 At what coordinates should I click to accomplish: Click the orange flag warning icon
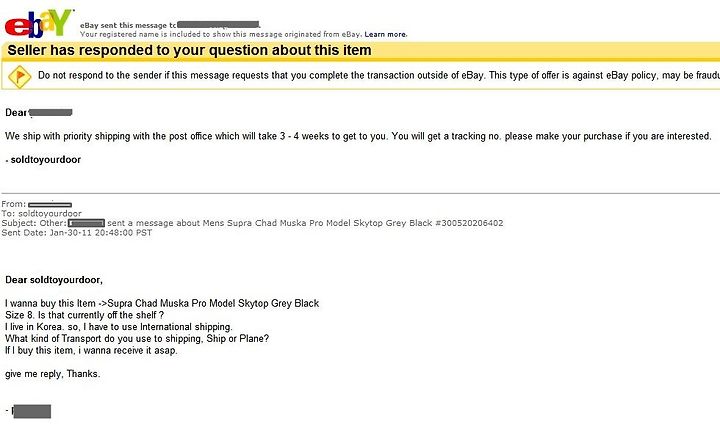(19, 76)
